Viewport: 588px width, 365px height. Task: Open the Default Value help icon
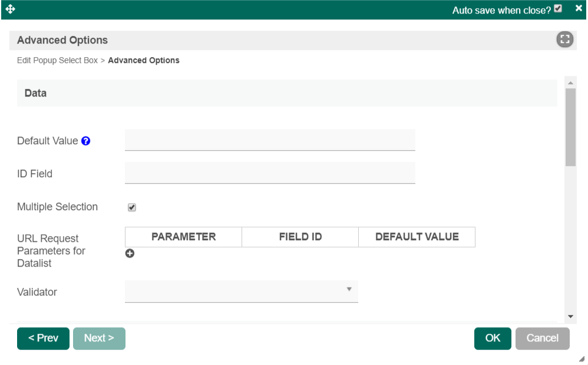point(86,141)
